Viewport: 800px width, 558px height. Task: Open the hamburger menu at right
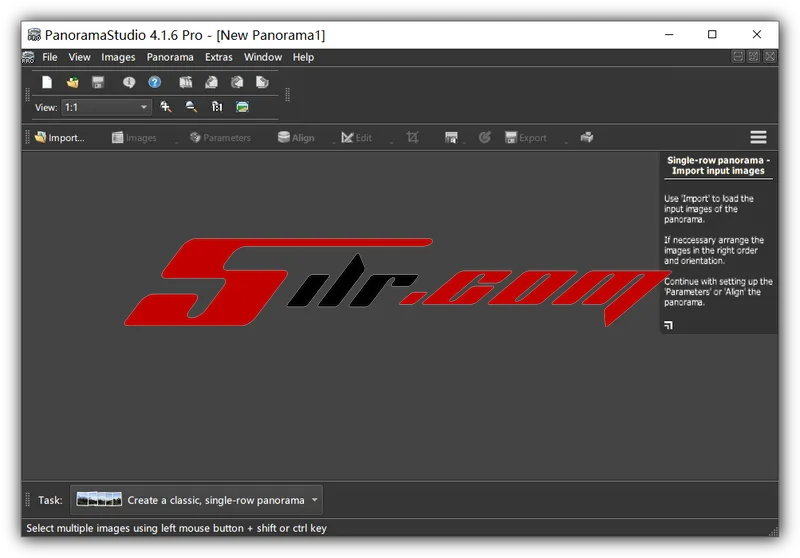(758, 137)
